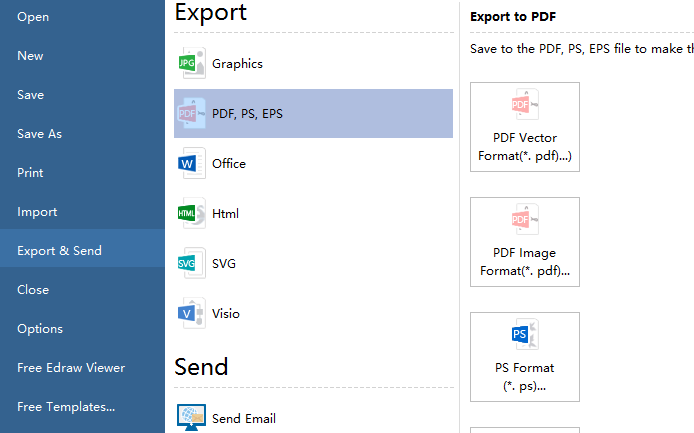Click the Send Email icon
This screenshot has width=694, height=433.
pyautogui.click(x=190, y=418)
